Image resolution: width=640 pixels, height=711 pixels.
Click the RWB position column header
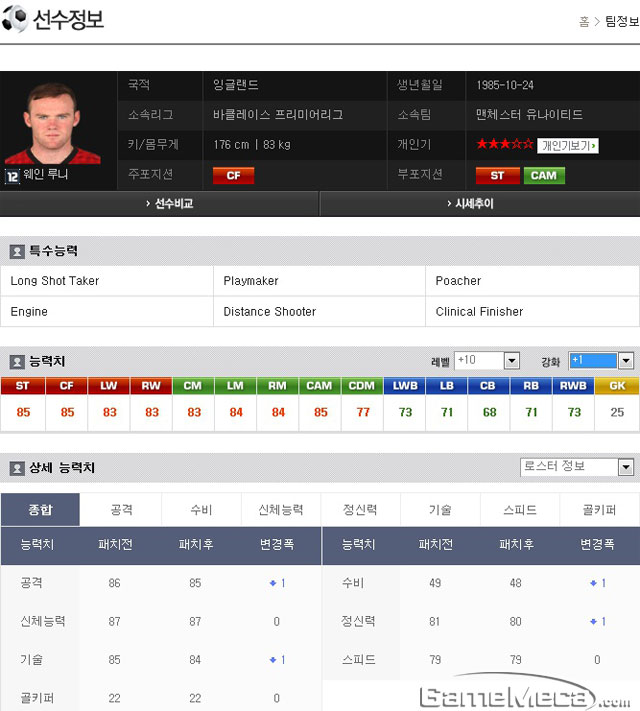(x=573, y=386)
